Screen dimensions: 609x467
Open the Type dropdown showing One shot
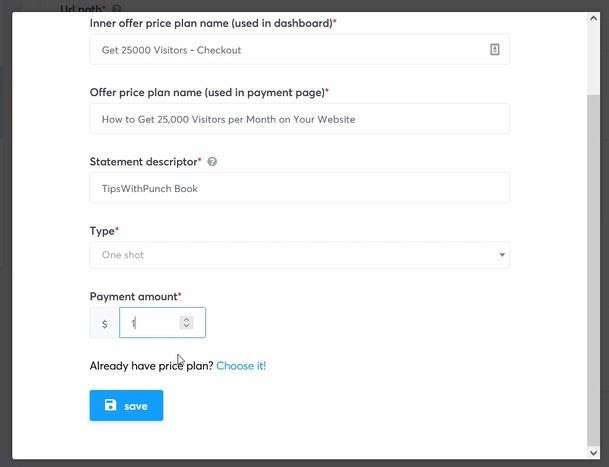(299, 255)
